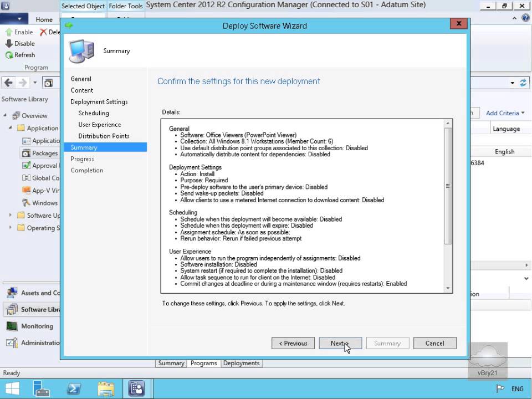Go to the Scheduling wizard step
Screen dimensions: 532x399
(x=94, y=113)
